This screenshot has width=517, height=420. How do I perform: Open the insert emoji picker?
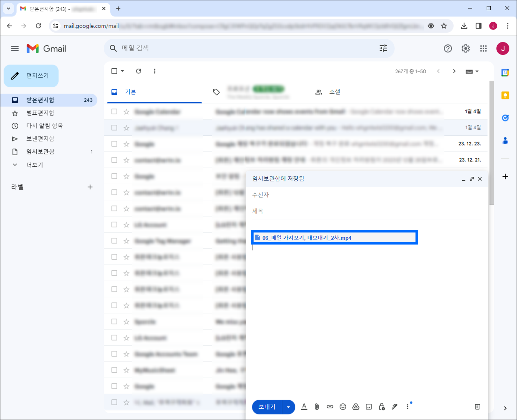coord(343,407)
